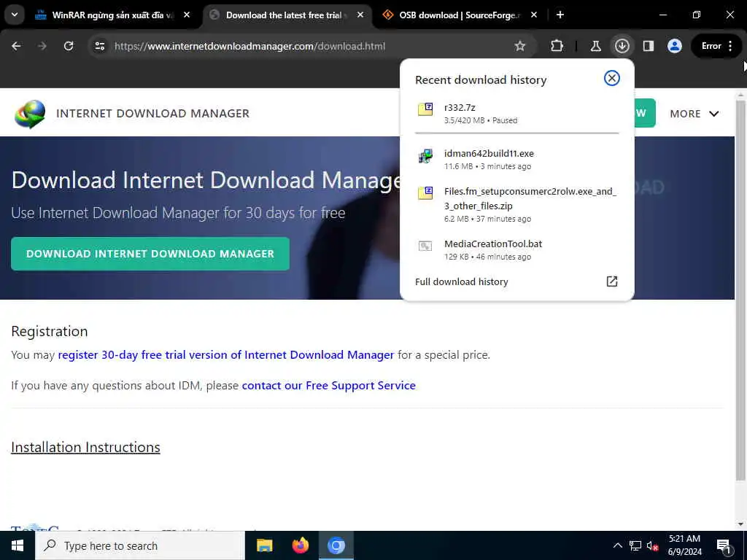This screenshot has height=560, width=747.
Task: Click the page vertical scrollbar
Action: (x=740, y=290)
